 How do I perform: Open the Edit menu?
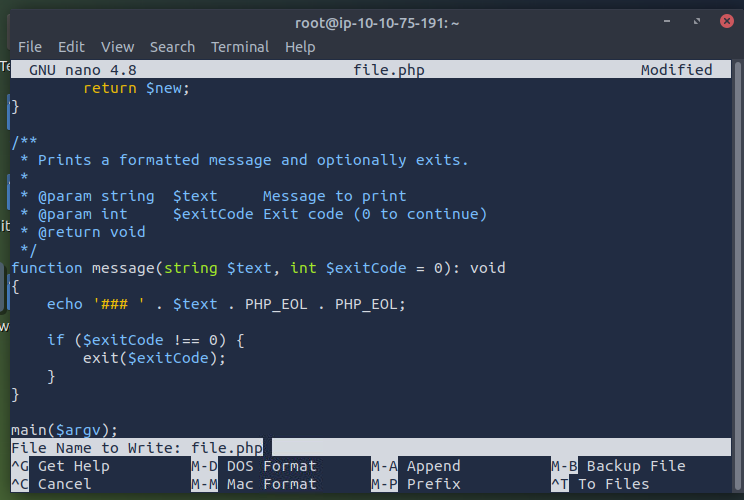(71, 47)
